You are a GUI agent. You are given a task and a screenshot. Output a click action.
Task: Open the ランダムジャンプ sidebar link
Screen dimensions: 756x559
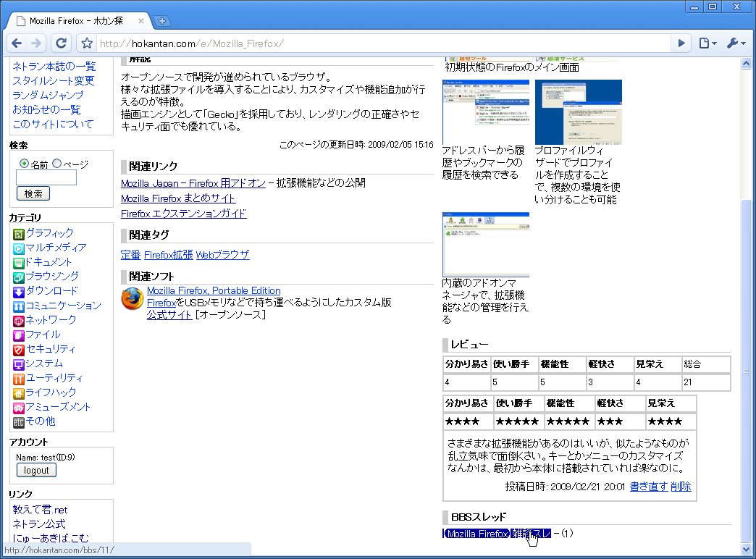tap(48, 95)
